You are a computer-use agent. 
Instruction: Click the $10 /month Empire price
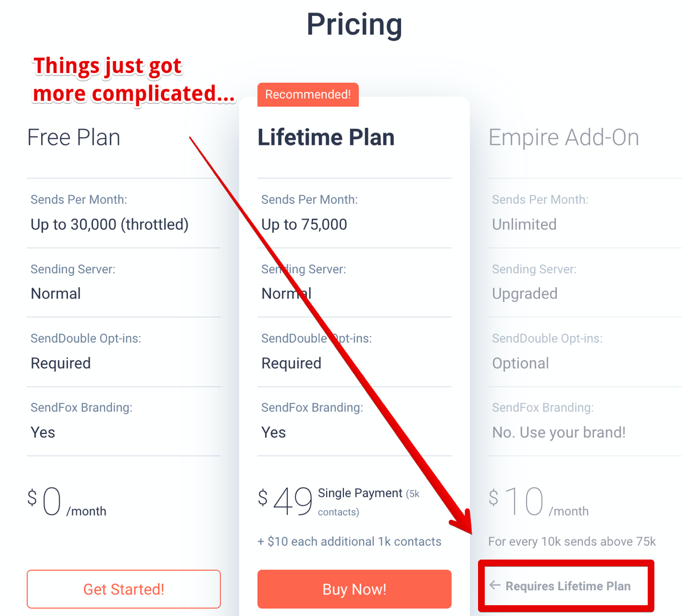click(x=539, y=502)
